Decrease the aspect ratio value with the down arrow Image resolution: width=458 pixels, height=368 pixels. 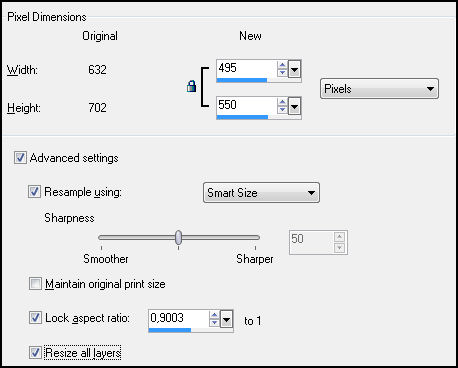(x=214, y=322)
